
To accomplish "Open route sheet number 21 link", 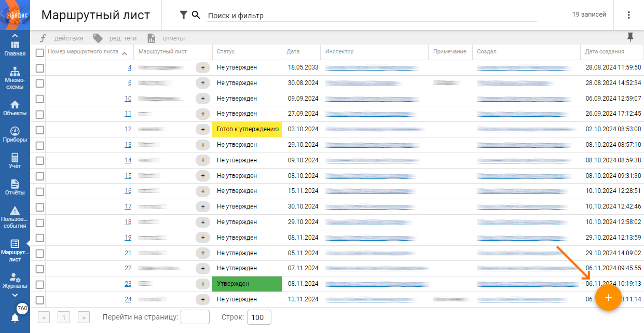I will [128, 253].
